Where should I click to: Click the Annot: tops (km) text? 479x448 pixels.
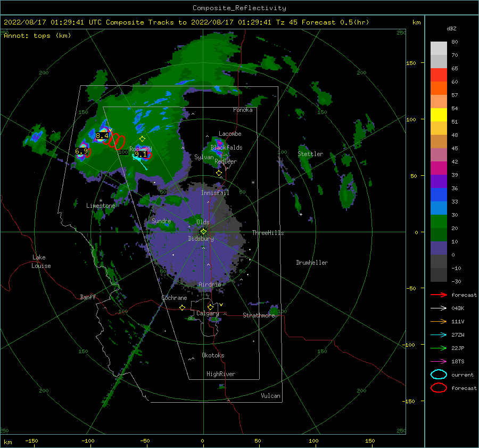[37, 36]
